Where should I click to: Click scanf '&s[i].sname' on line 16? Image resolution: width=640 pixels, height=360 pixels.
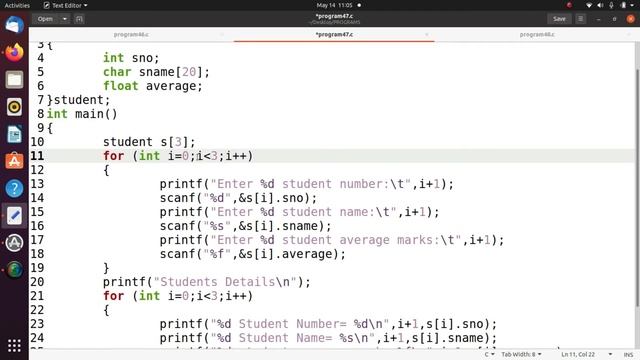[245, 226]
